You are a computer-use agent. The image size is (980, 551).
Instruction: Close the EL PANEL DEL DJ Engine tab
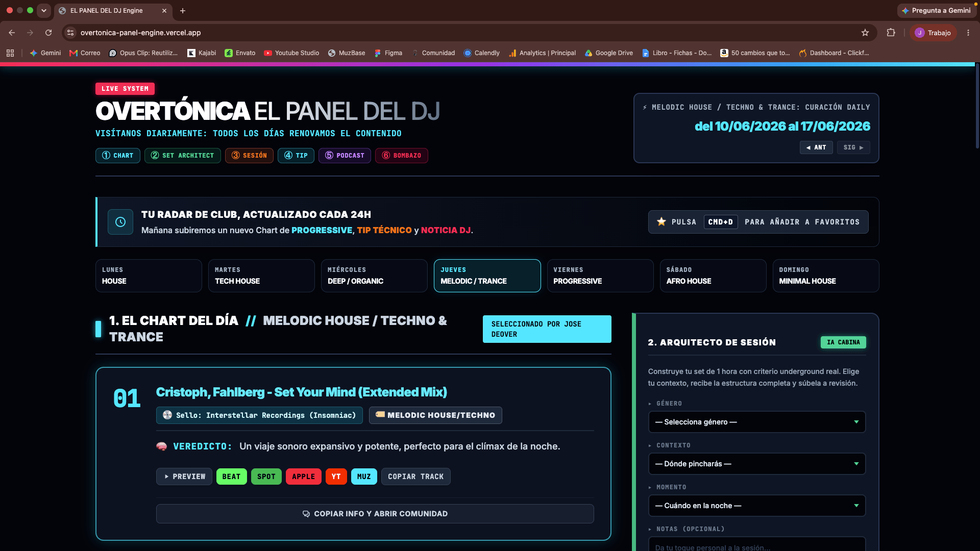click(x=164, y=11)
